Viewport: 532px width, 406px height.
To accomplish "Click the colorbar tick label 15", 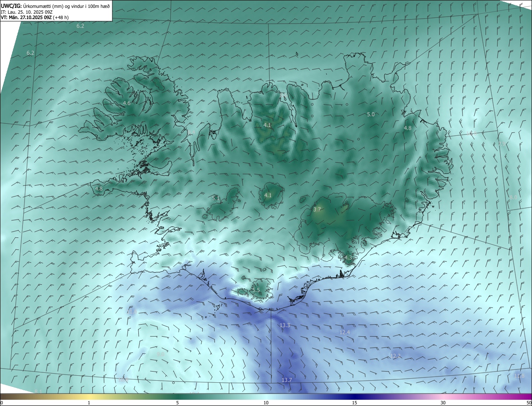I will click(355, 403).
